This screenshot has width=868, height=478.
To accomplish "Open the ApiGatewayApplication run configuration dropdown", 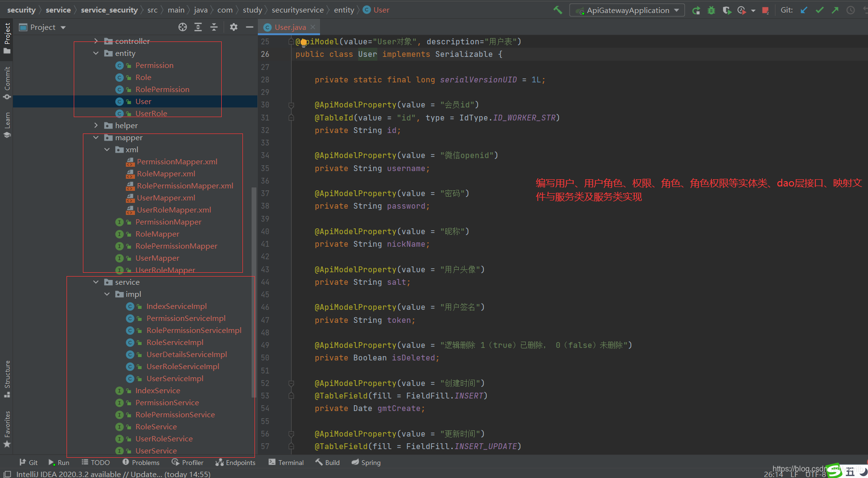I will pos(627,10).
